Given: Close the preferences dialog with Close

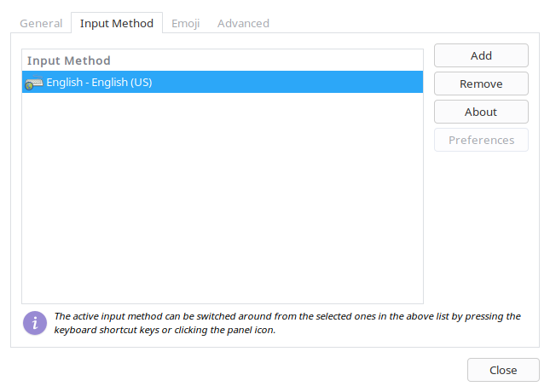Looking at the screenshot, I should [503, 370].
